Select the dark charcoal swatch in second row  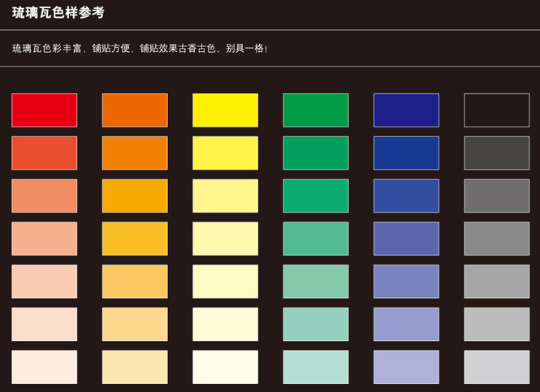(x=496, y=153)
